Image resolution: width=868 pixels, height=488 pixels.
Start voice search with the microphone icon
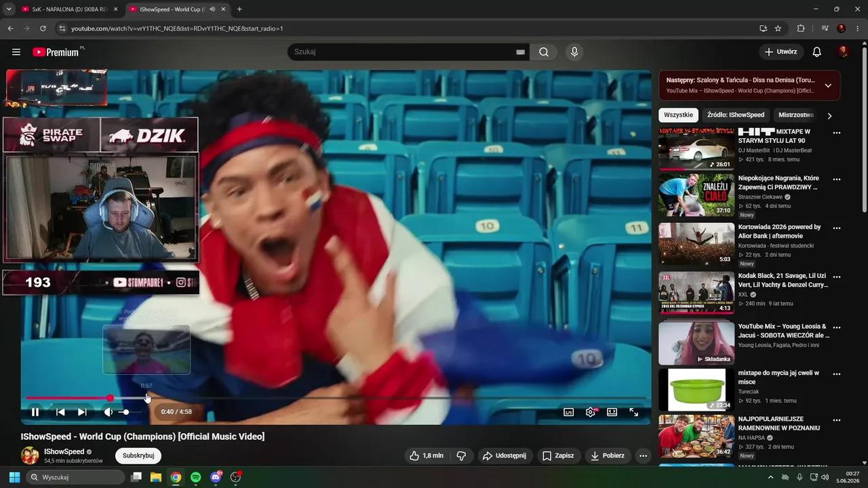pos(574,52)
